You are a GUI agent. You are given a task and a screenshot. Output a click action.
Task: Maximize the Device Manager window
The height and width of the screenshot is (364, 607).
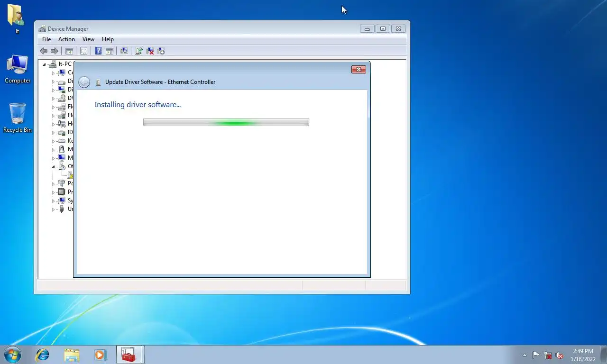pos(383,28)
